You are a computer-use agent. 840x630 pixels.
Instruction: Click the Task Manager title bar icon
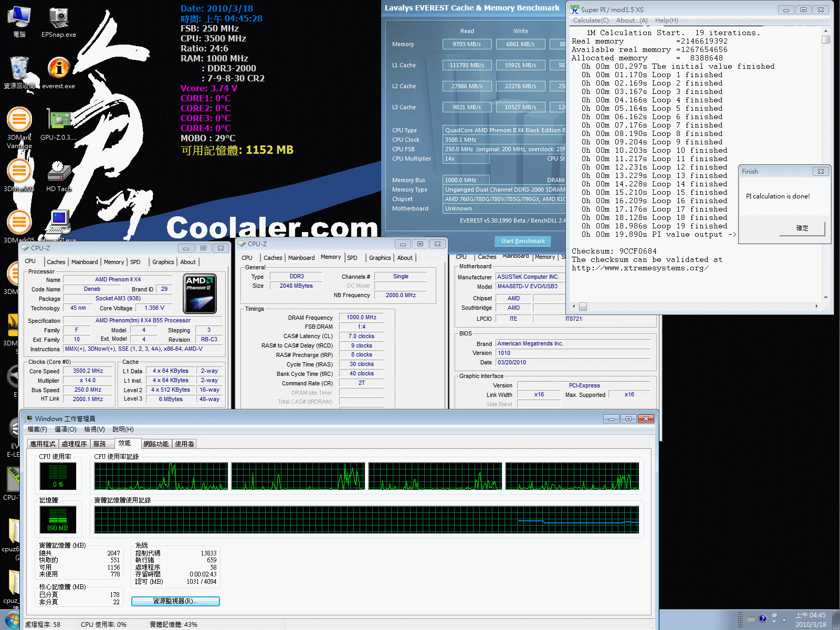(x=29, y=418)
